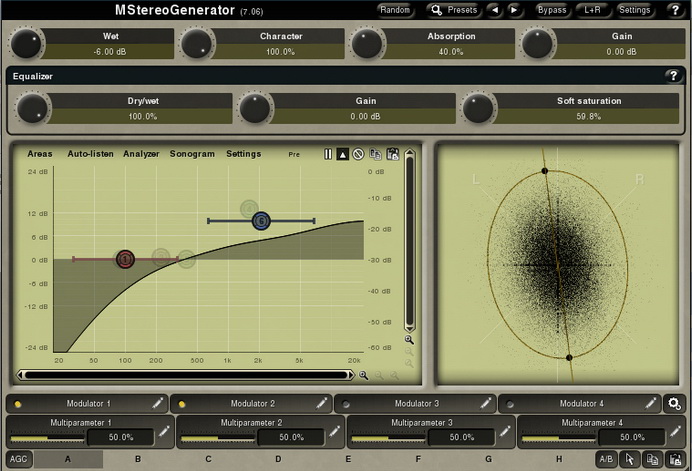
Task: Click the Character knob
Action: coord(196,44)
